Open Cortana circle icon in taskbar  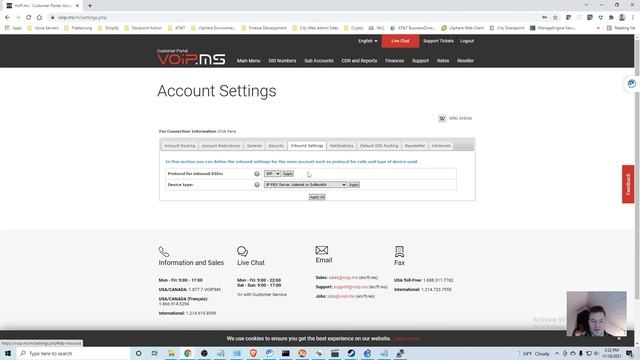pos(138,353)
